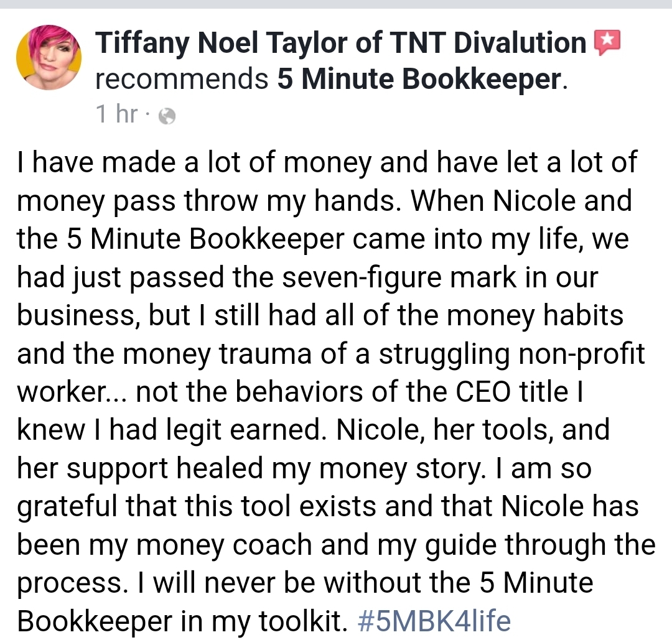
Task: Click the globe public privacy icon
Action: [x=167, y=116]
